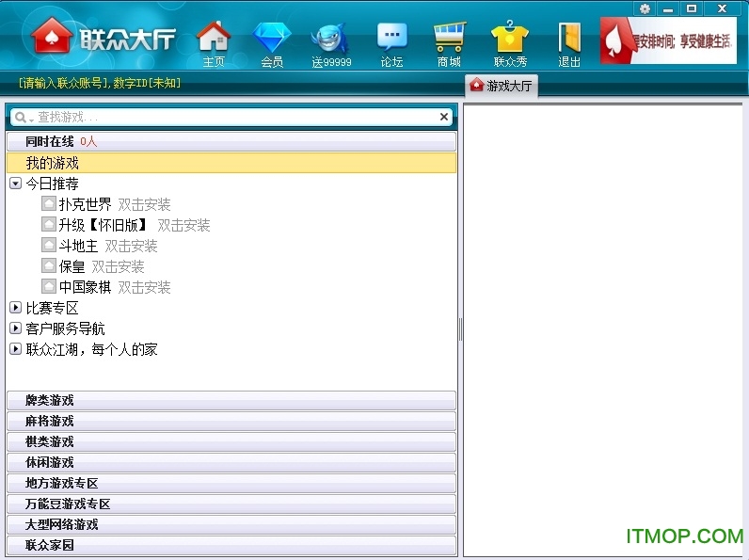Viewport: 749px width, 560px height.
Task: Open the 商城 shopping cart icon
Action: coord(449,44)
